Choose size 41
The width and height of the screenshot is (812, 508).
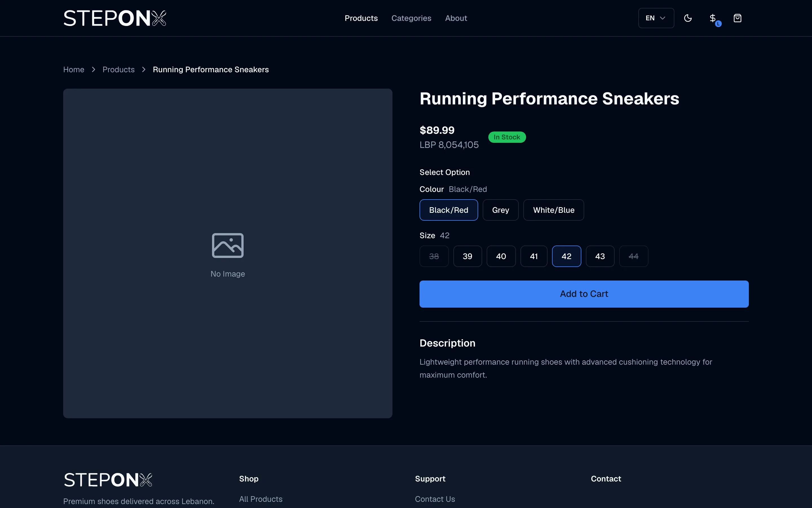click(x=533, y=256)
